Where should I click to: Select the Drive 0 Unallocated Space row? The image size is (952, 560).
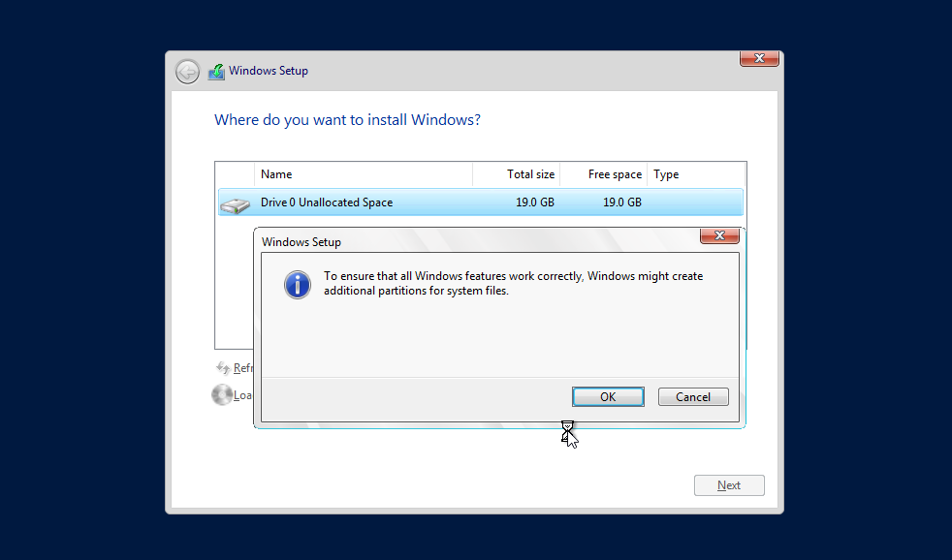pyautogui.click(x=480, y=202)
